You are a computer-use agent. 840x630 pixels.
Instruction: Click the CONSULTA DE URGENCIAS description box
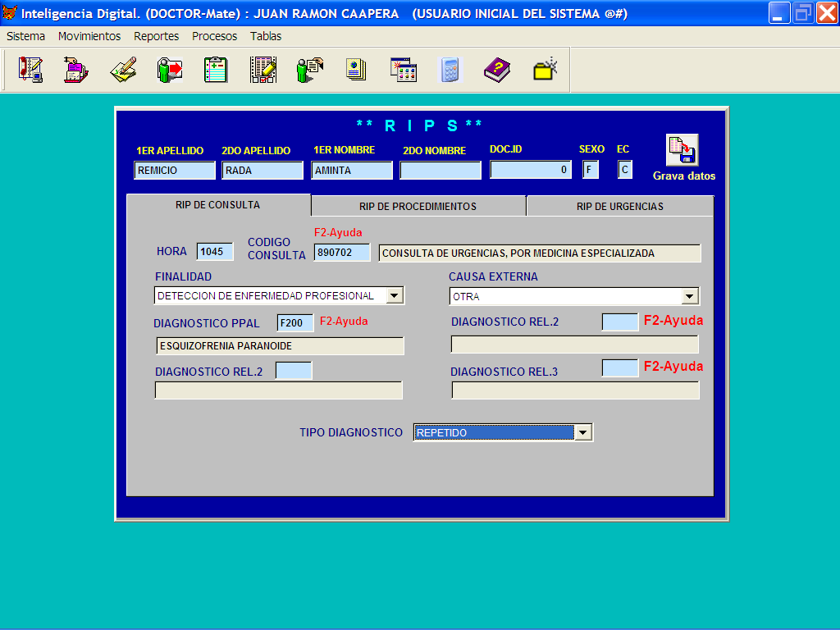(540, 253)
